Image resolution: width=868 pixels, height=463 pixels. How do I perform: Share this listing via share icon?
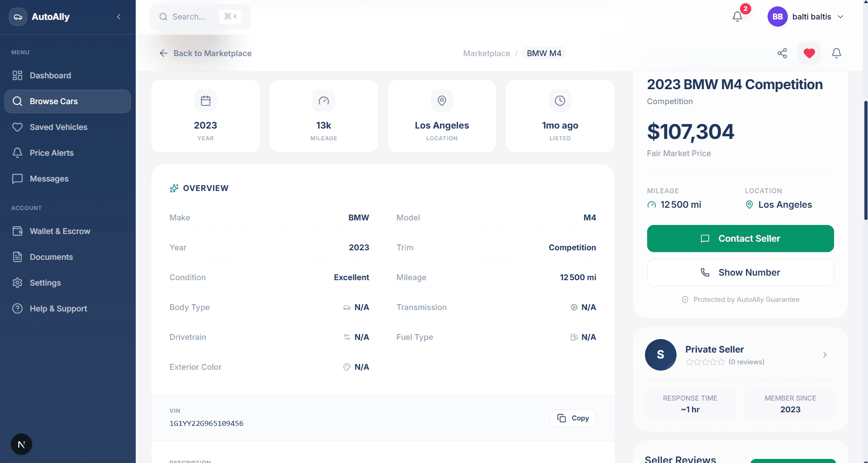[x=782, y=53]
